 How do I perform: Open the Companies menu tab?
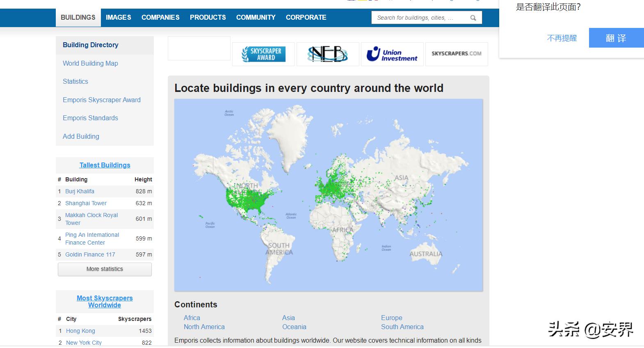(x=160, y=18)
